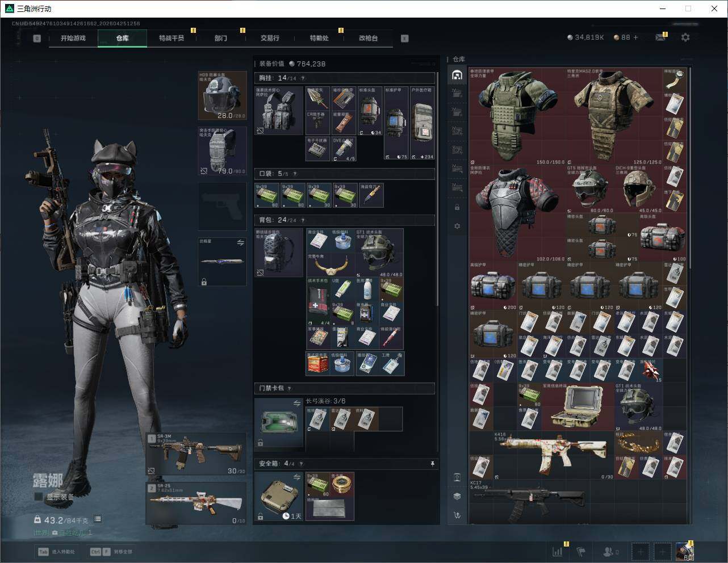Select the 特里克MAS2.0 armor 125.0/125.0
The image size is (728, 563).
[614, 117]
